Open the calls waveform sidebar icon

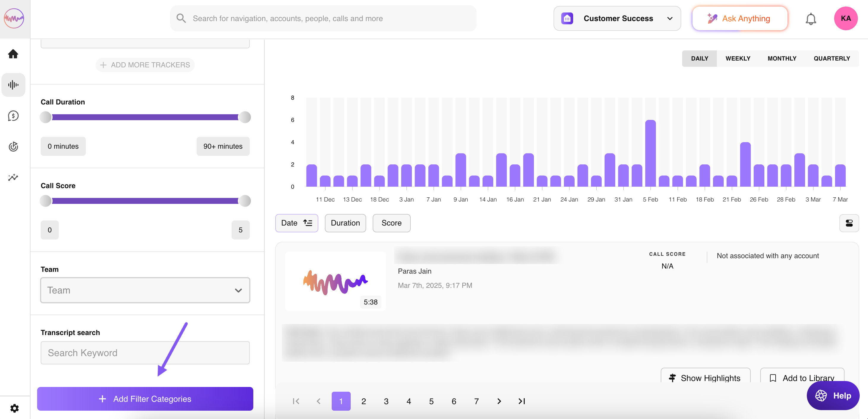[13, 85]
